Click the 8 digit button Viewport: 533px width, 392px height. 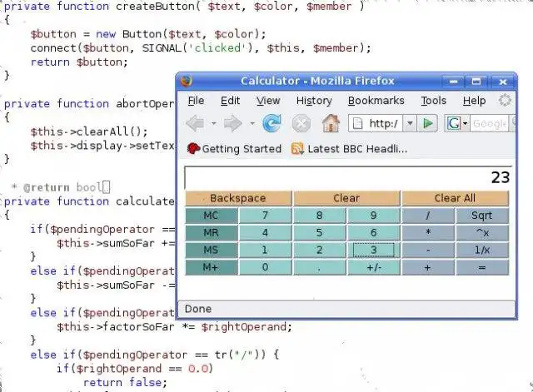[x=319, y=216]
